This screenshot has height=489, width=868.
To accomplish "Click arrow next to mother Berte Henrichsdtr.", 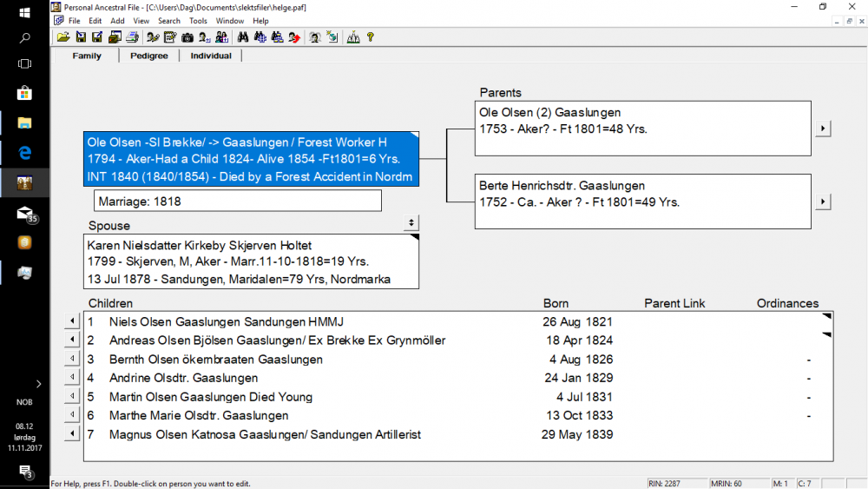I will 823,202.
